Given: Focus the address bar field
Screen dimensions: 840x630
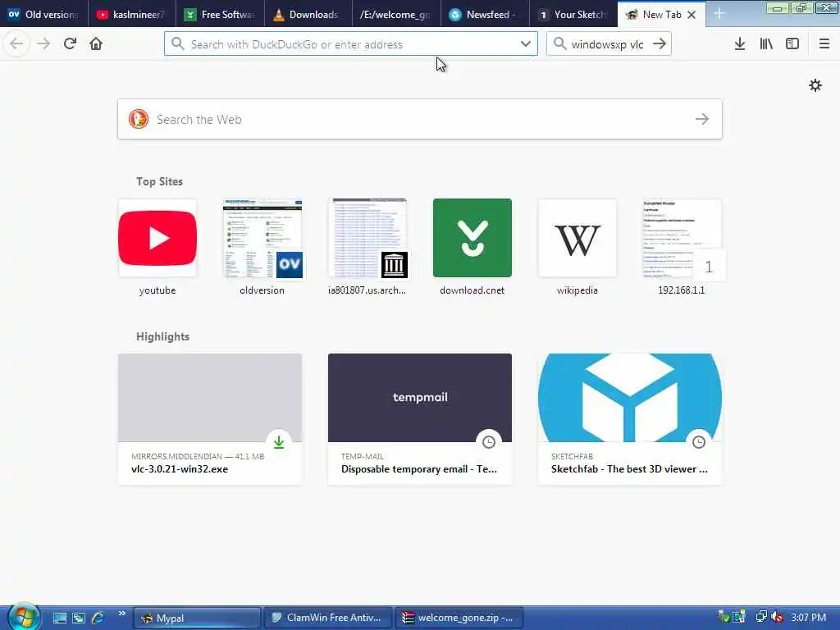Looking at the screenshot, I should (351, 44).
